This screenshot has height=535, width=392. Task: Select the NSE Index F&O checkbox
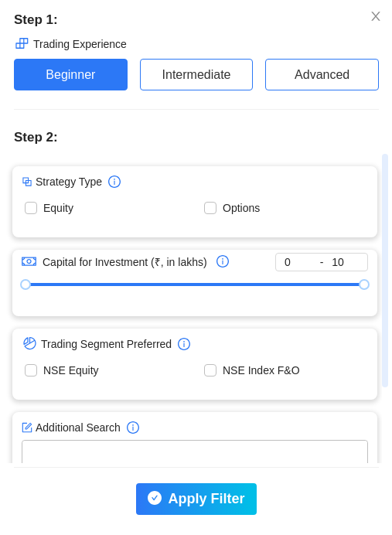tap(210, 370)
